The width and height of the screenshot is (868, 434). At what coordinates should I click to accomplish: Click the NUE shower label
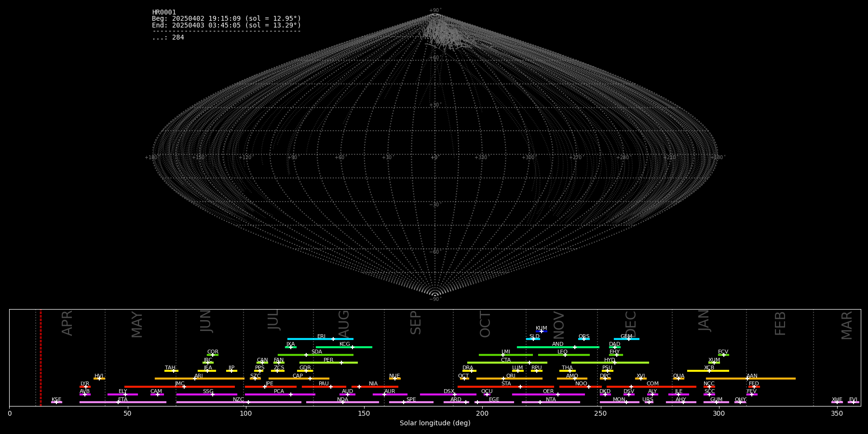[394, 376]
